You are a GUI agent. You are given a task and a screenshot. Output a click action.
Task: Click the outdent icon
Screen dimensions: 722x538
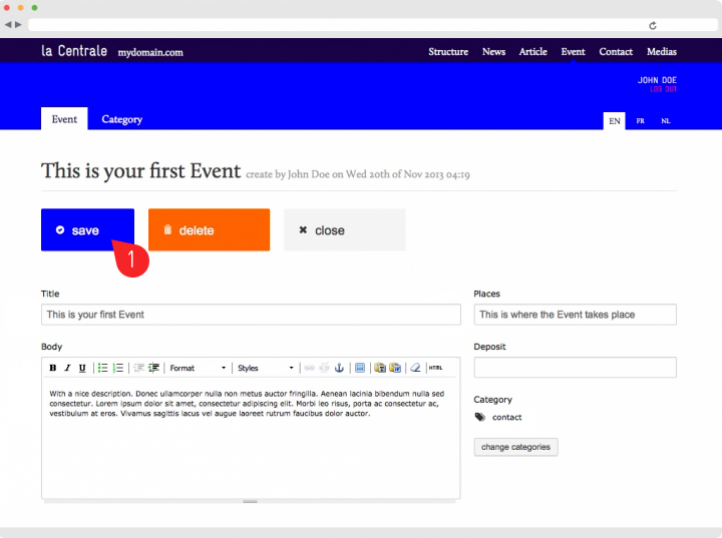pos(139,368)
